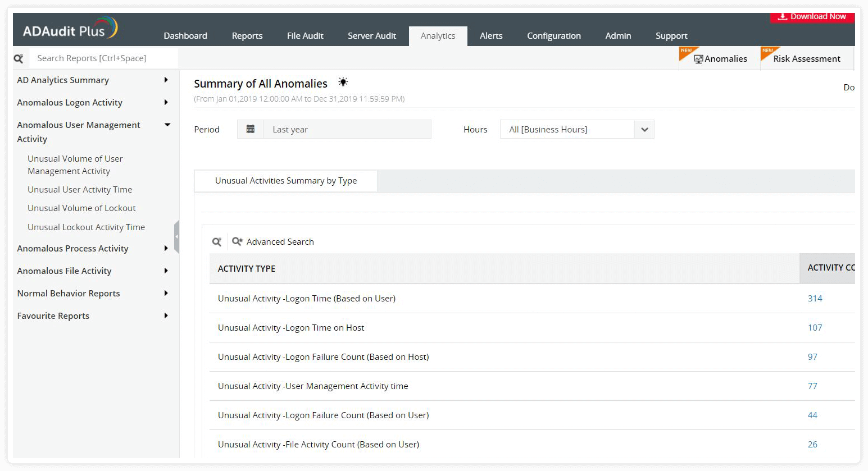
Task: Select the Analytics tab
Action: coord(438,36)
